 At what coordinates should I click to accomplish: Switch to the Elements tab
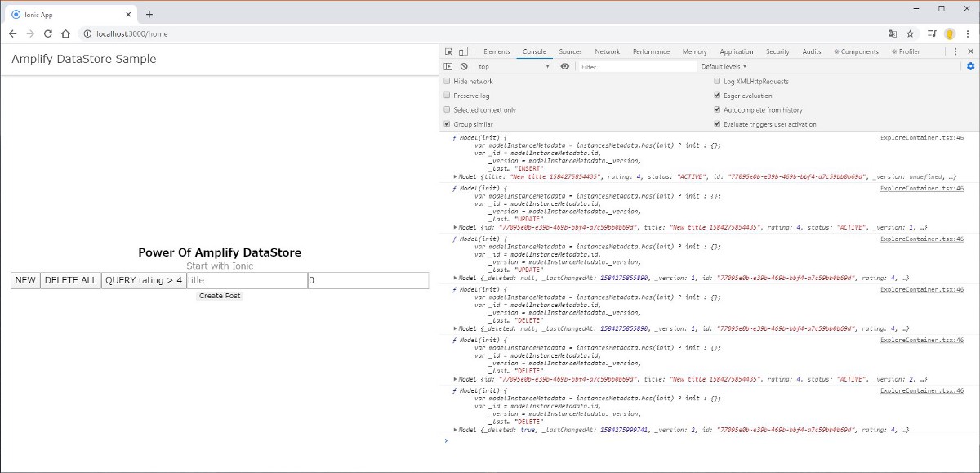pos(497,51)
